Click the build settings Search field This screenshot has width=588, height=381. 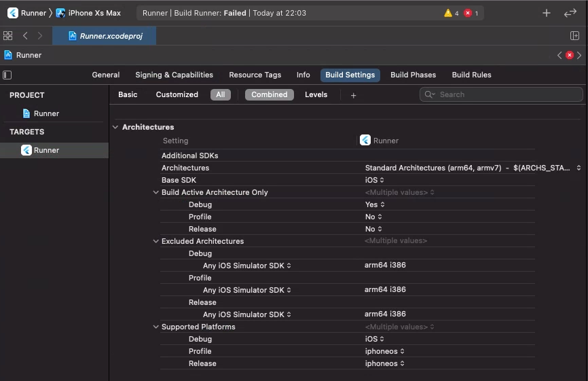[x=501, y=94]
